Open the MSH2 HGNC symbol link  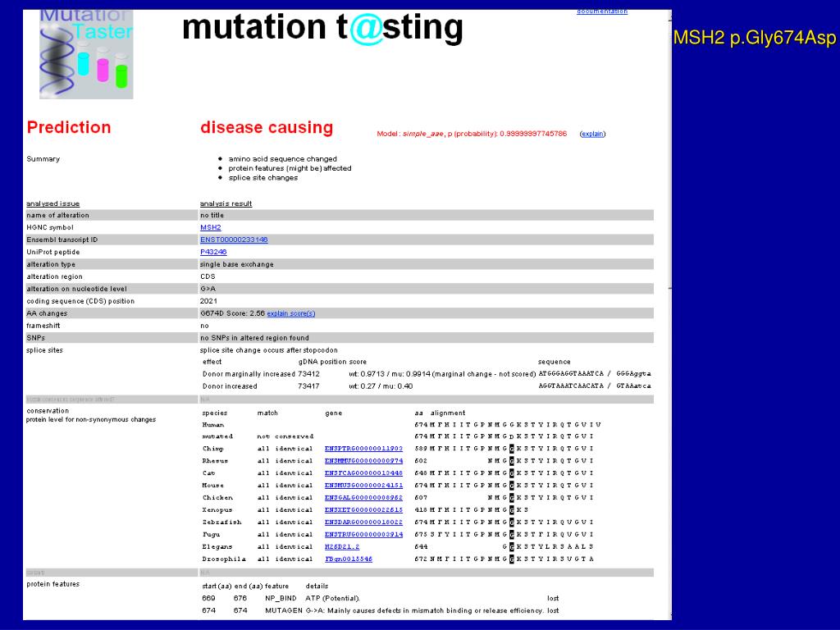click(211, 228)
